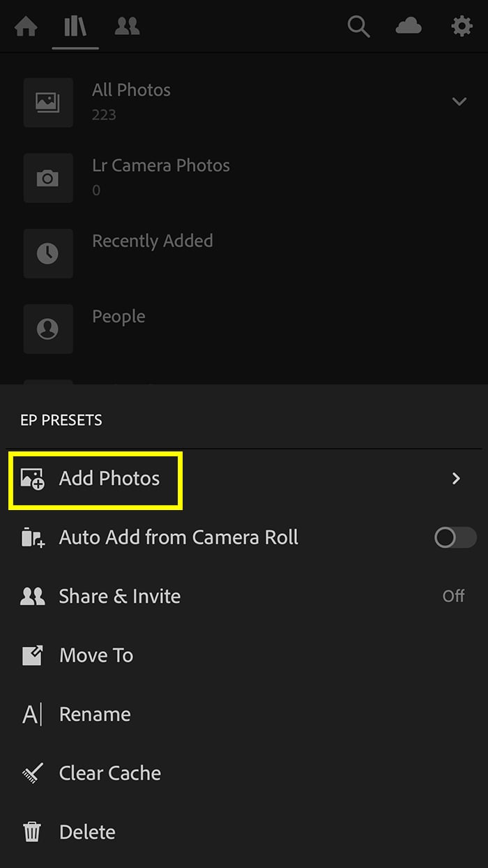This screenshot has width=488, height=868.
Task: Open the settings gear
Action: (x=461, y=27)
